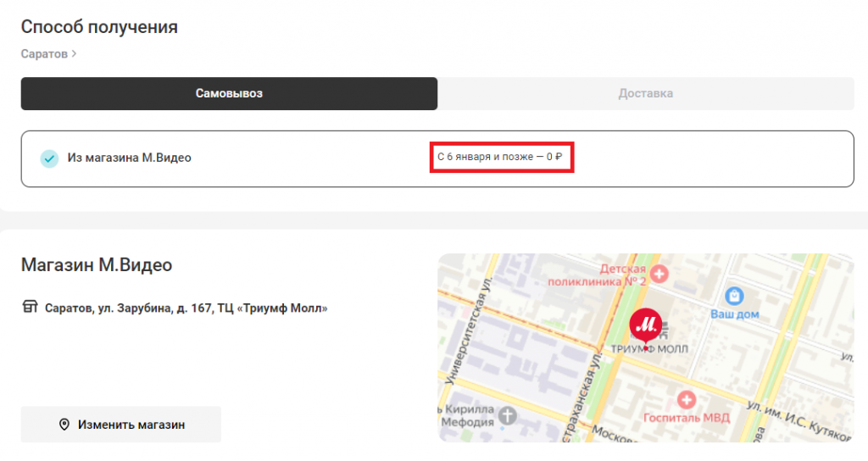This screenshot has height=461, width=868.
Task: Click the М.Видео red marker on map
Action: [x=645, y=326]
